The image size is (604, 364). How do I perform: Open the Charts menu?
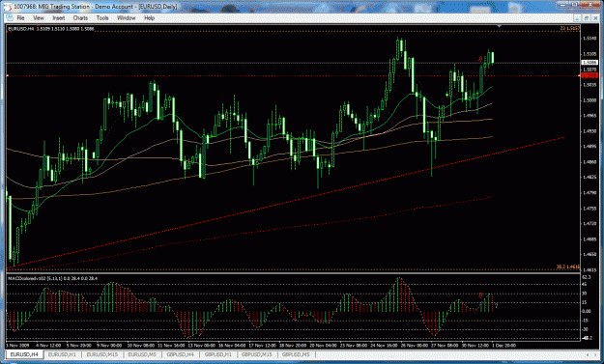click(x=80, y=17)
